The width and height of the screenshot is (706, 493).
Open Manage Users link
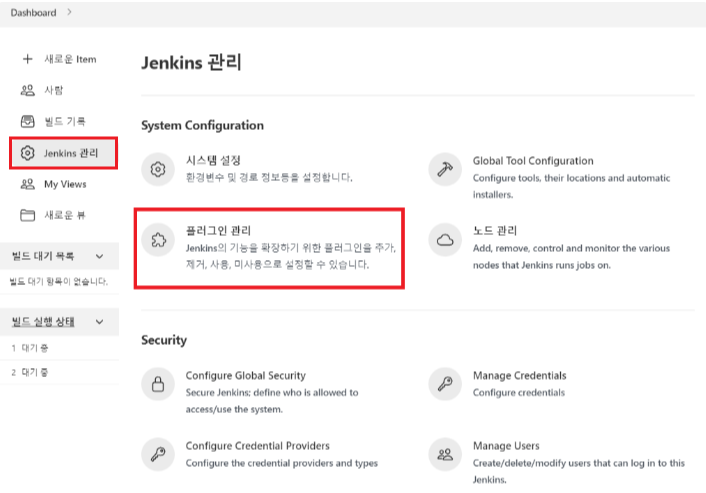coord(506,446)
